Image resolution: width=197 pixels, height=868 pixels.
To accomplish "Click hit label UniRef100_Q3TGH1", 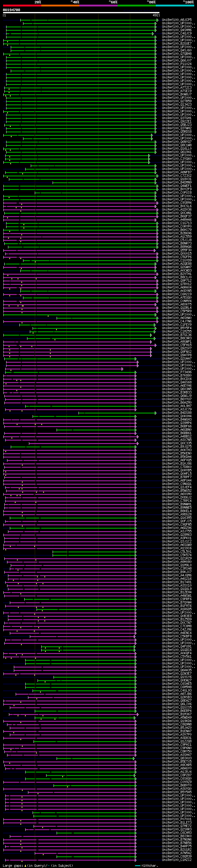I will click(177, 118).
